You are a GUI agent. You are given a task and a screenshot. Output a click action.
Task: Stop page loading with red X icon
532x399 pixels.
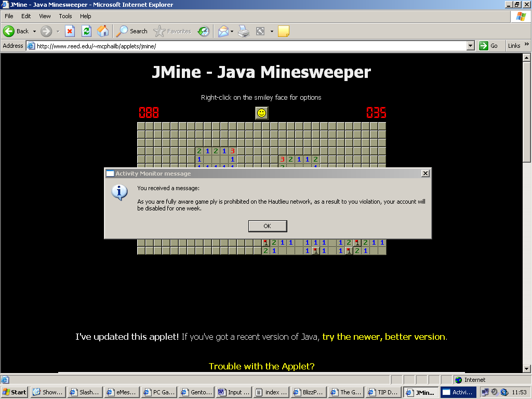(x=70, y=31)
